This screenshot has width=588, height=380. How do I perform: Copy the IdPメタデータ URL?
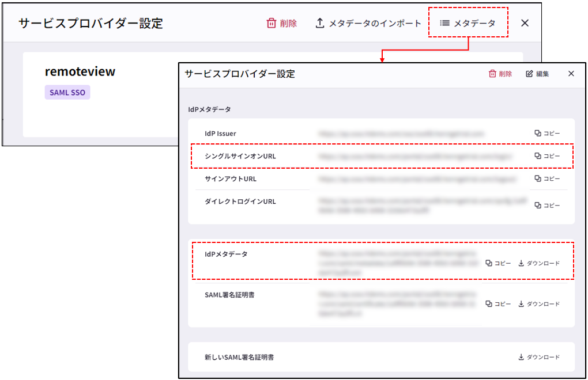point(498,263)
